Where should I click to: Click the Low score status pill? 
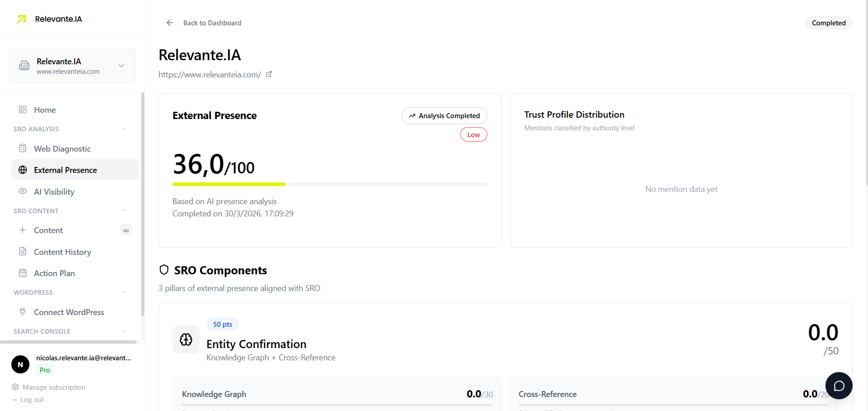[473, 134]
